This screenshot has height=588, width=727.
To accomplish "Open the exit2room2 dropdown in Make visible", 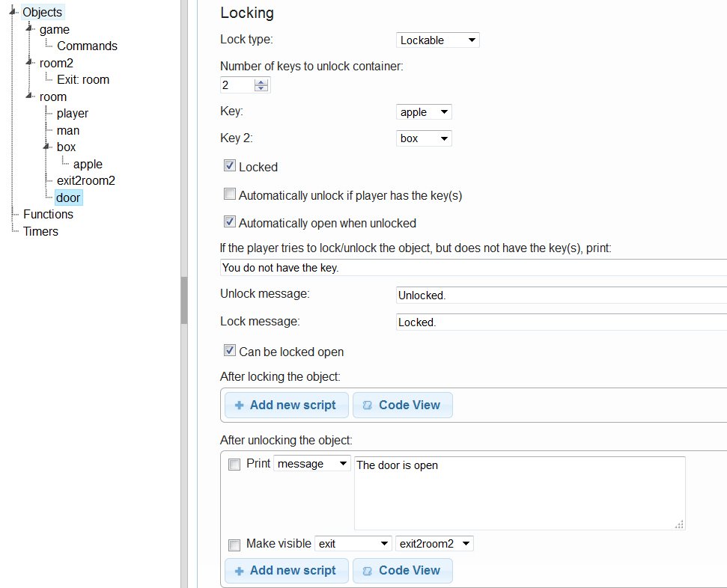I will 434,544.
